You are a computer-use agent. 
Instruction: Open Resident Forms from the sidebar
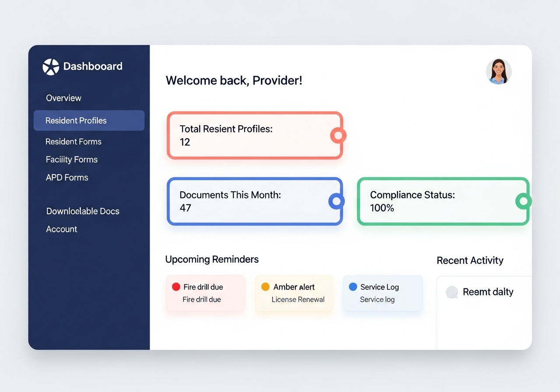click(x=73, y=142)
